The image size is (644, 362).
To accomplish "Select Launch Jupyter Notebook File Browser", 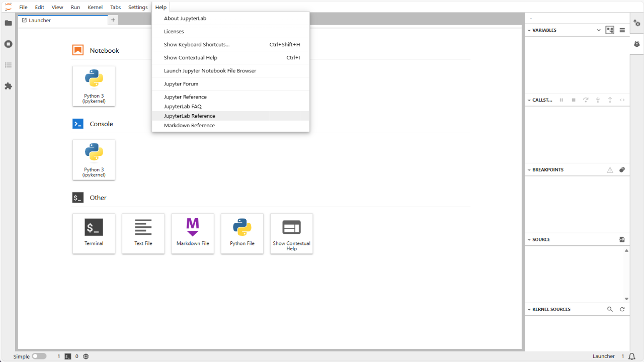I will (x=230, y=71).
